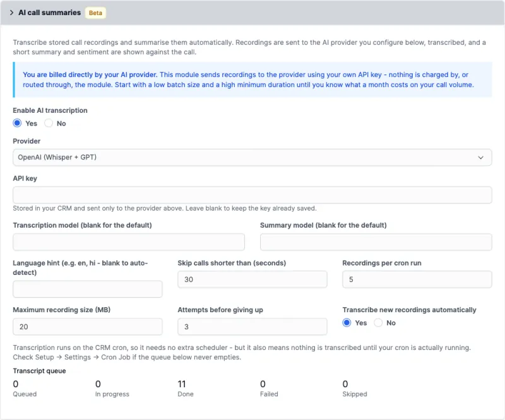
Task: Focus the Language hint input field
Action: pyautogui.click(x=88, y=289)
